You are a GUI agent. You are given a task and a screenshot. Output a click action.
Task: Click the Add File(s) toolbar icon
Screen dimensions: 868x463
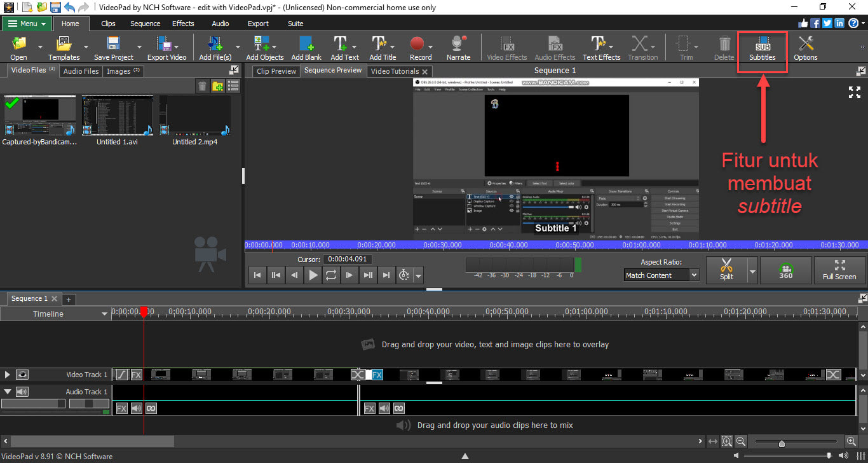coord(215,48)
